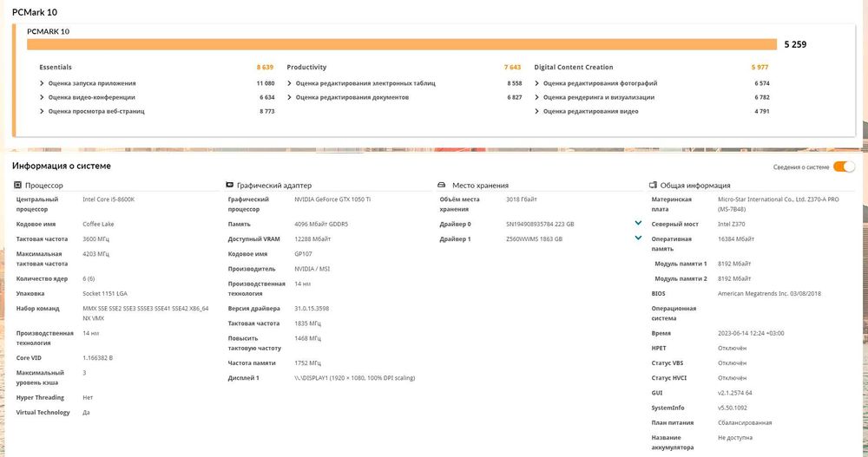
Task: Click 4203 МГц max frequency value
Action: point(95,254)
